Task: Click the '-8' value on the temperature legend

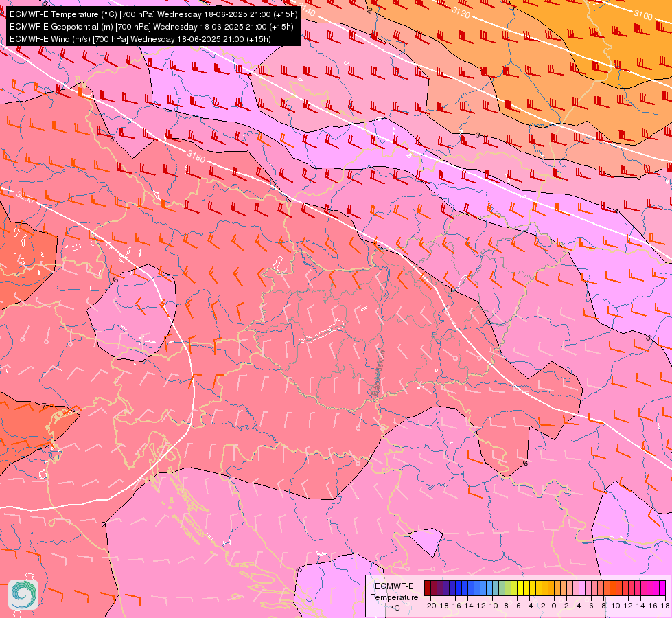Action: pos(505,606)
